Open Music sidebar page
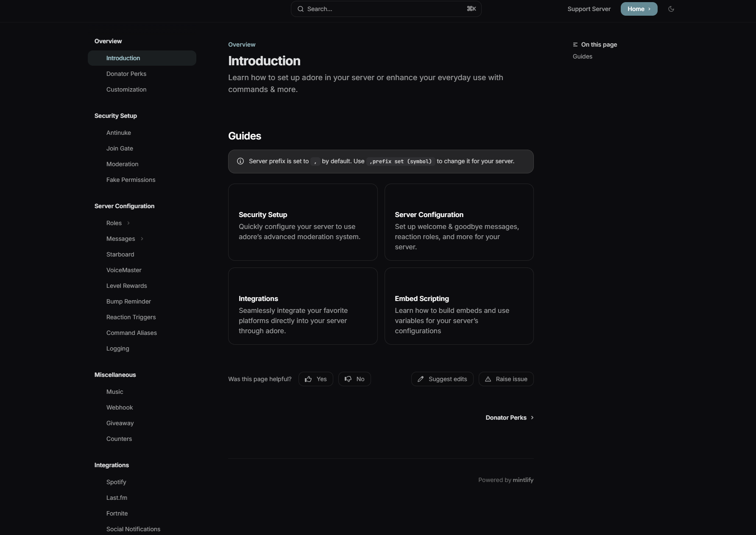The width and height of the screenshot is (756, 535). 142,392
